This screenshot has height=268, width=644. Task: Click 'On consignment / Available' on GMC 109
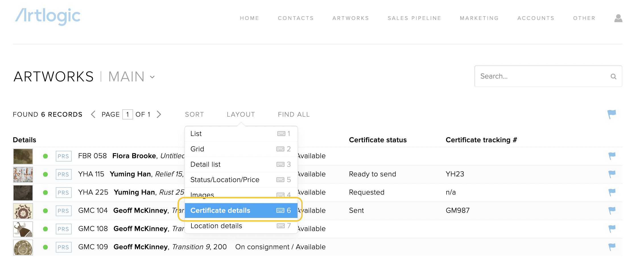pos(280,247)
